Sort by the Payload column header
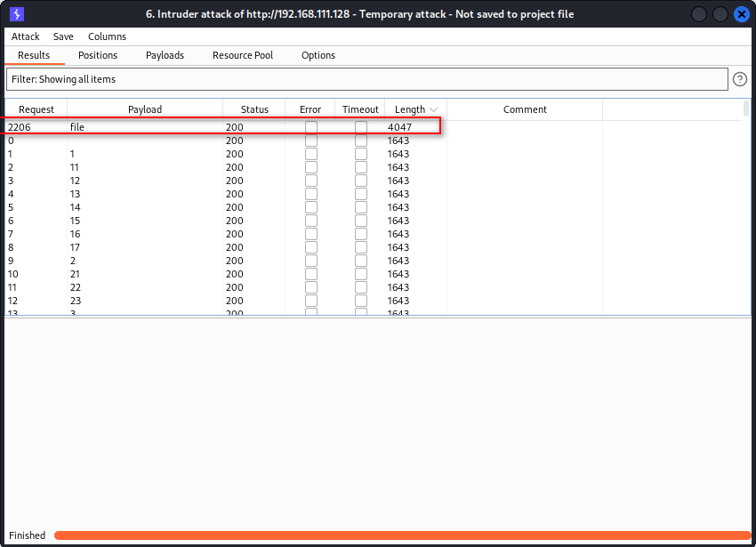Viewport: 756px width, 547px height. 145,109
